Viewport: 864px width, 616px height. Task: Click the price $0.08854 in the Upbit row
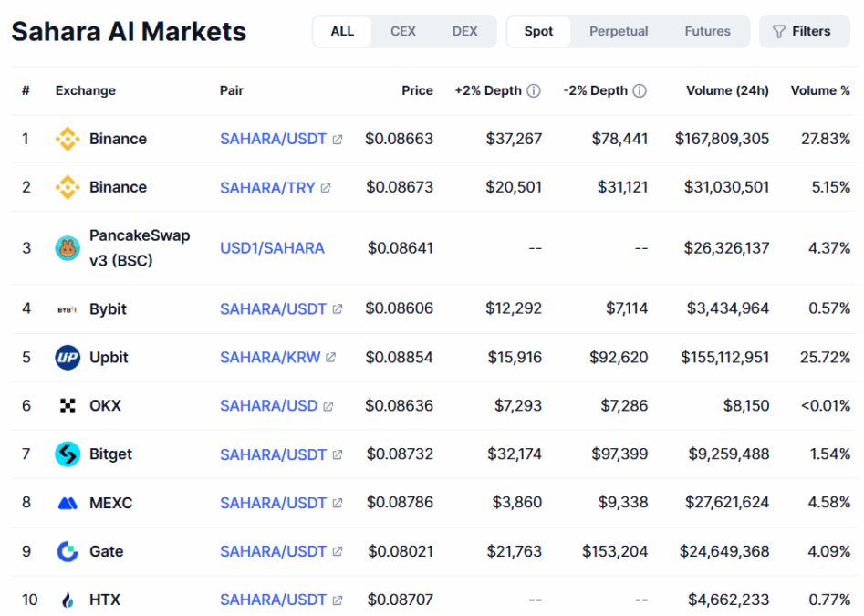tap(400, 358)
